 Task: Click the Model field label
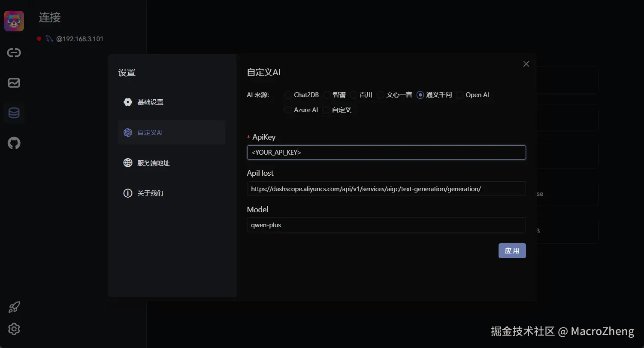click(x=257, y=210)
